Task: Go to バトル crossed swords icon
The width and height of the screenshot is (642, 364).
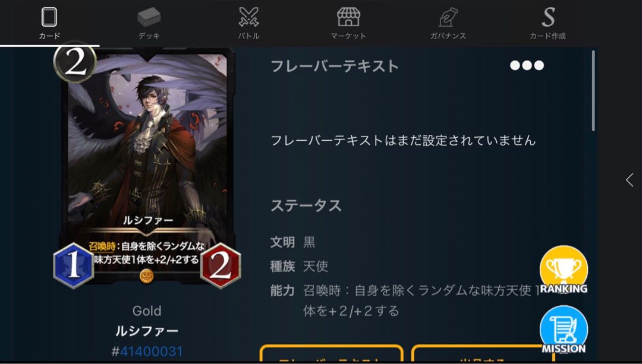Action: coord(248,17)
